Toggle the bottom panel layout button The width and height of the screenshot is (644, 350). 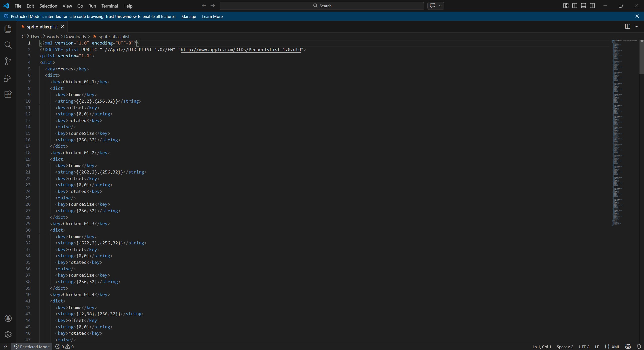pyautogui.click(x=584, y=6)
